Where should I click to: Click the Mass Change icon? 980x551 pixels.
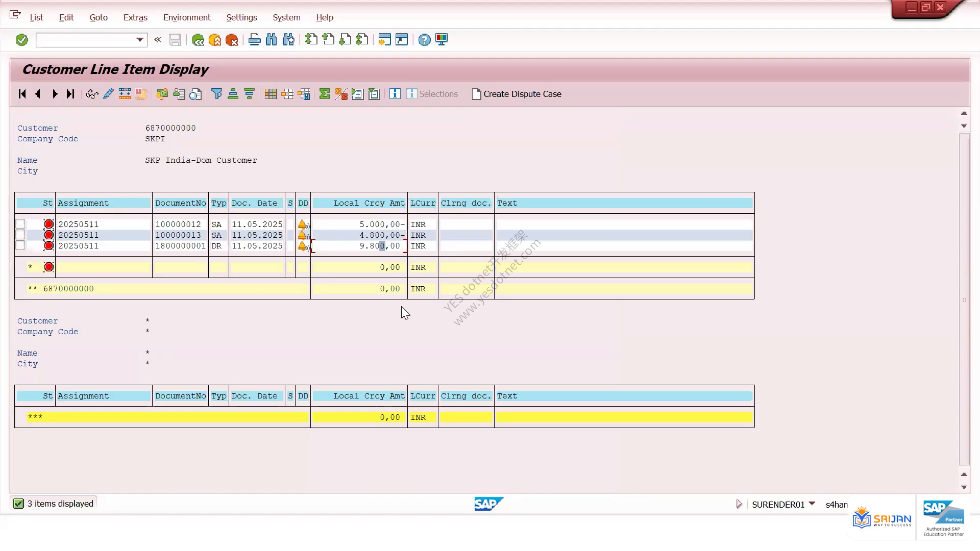click(x=125, y=94)
